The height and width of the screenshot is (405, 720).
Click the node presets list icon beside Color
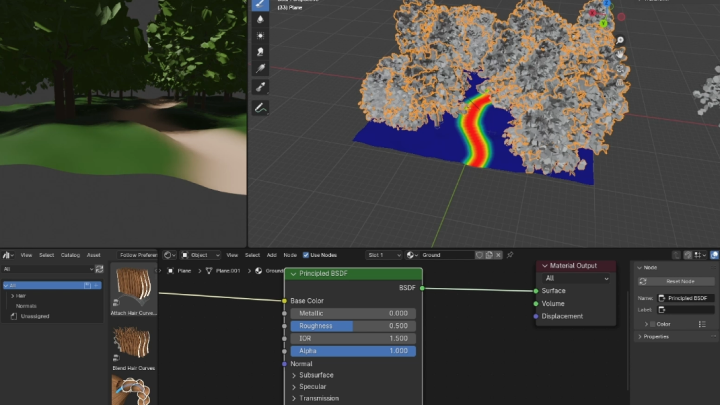[702, 324]
